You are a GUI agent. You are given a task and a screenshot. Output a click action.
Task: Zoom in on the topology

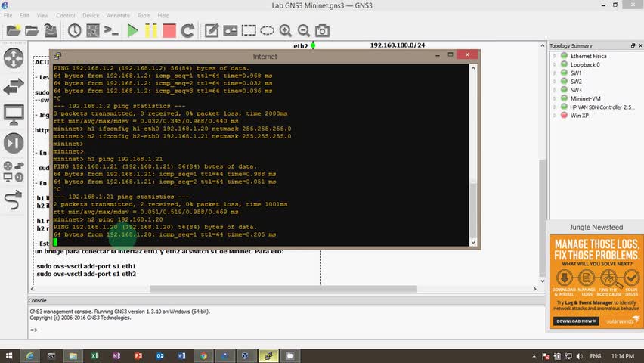point(286,30)
